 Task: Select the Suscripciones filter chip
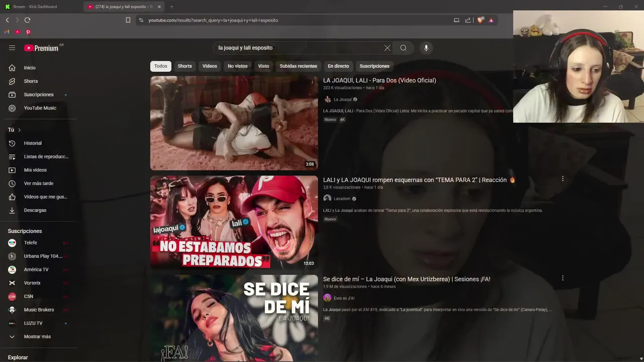point(374,66)
